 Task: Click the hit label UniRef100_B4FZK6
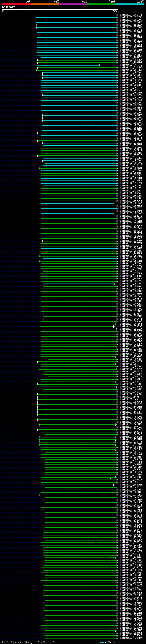131,42
